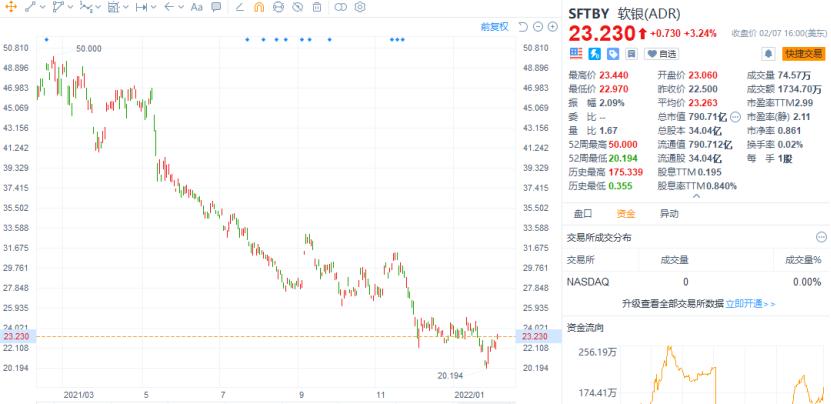
Task: Click the NASDAQ exchange row
Action: point(696,282)
